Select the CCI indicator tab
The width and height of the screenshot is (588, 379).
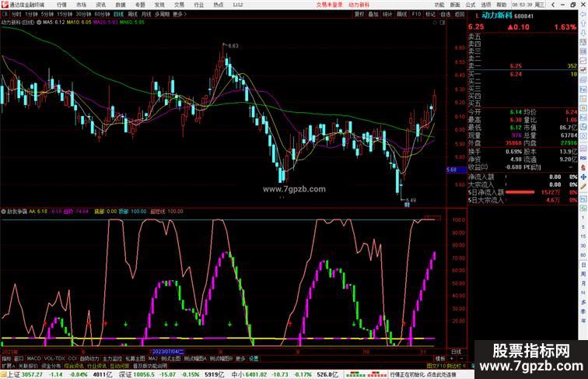72,359
